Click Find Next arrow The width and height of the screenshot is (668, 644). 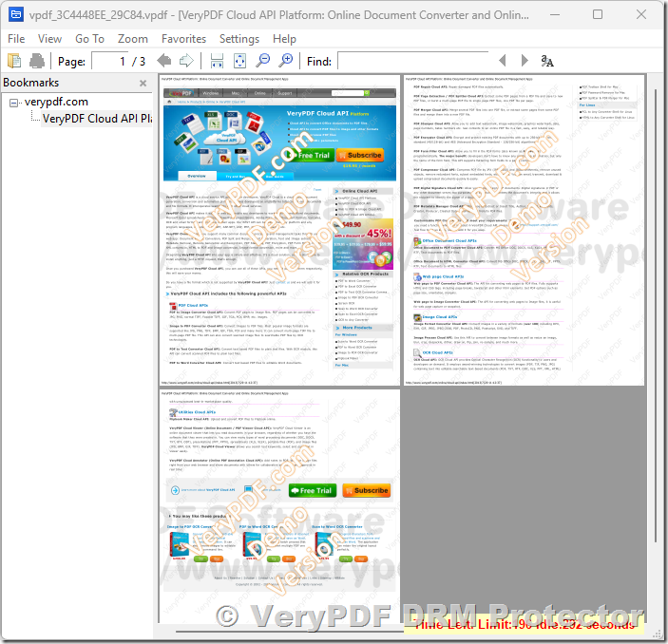(x=525, y=61)
